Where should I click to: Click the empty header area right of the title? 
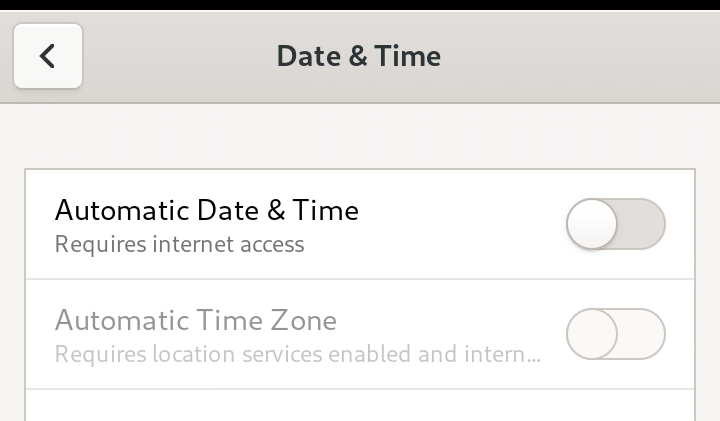580,56
